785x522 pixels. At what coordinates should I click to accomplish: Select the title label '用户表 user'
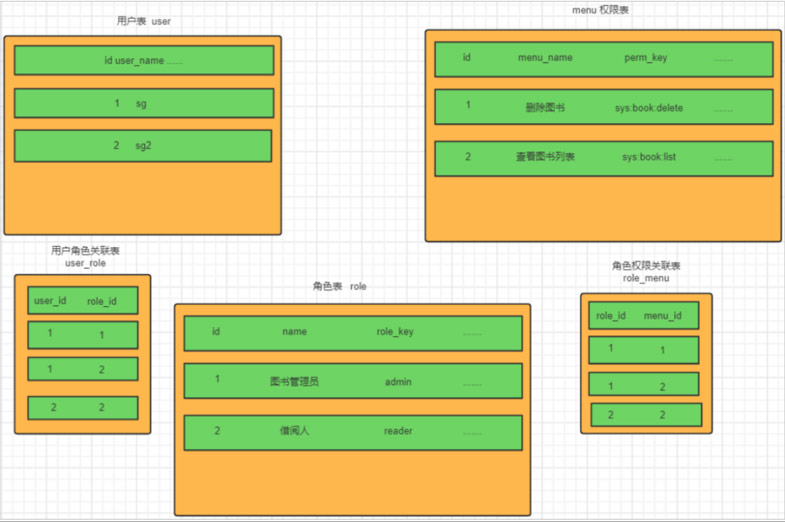click(144, 21)
